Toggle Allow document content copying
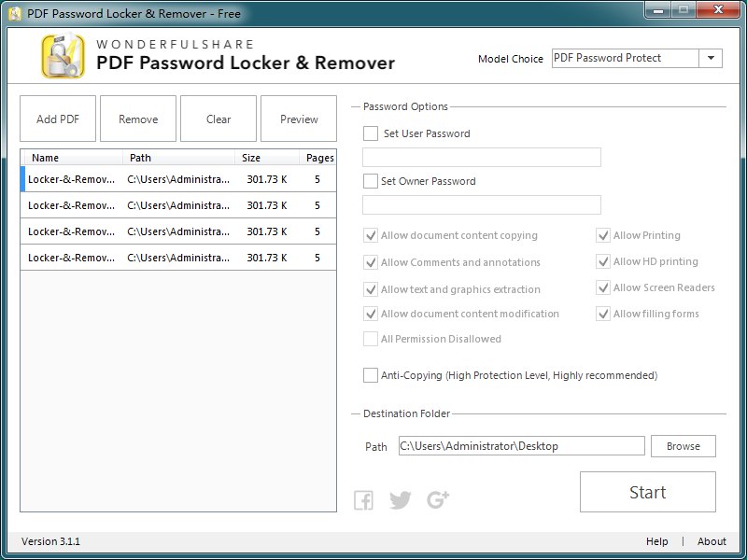 [371, 235]
